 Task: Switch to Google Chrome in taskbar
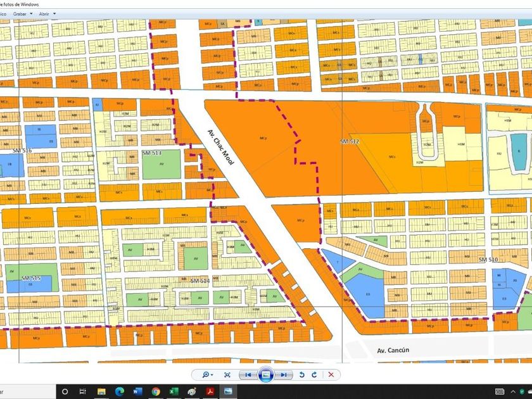[x=156, y=391]
